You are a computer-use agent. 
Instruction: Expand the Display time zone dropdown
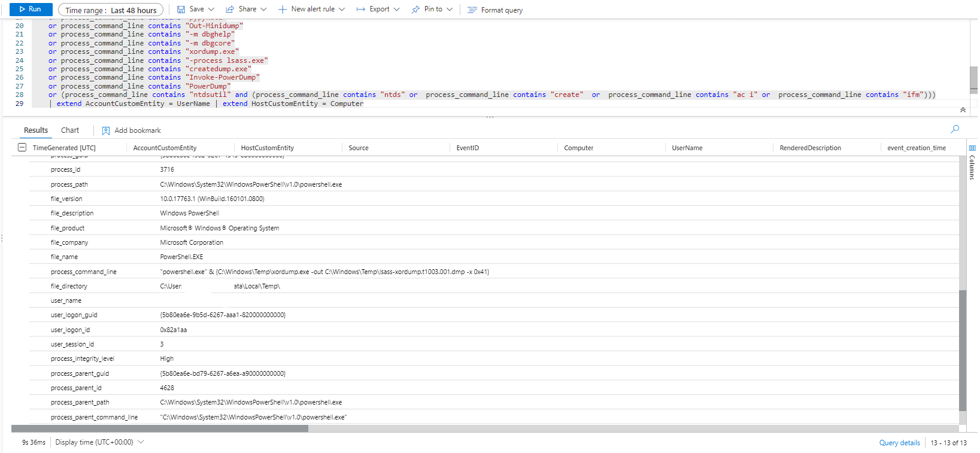point(141,442)
